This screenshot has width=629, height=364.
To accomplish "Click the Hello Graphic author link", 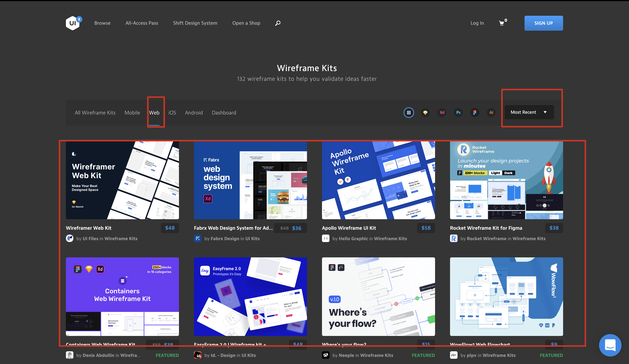I will (x=353, y=239).
